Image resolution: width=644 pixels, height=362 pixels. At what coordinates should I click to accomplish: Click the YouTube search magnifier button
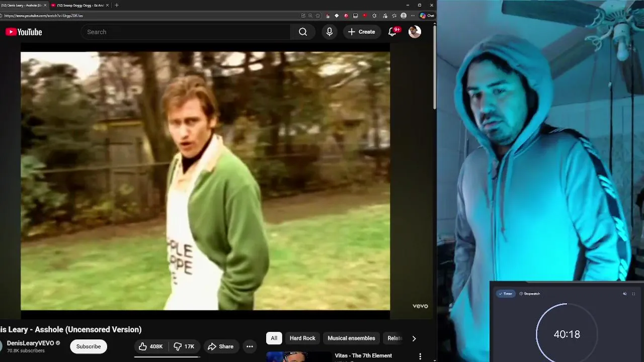coord(303,32)
